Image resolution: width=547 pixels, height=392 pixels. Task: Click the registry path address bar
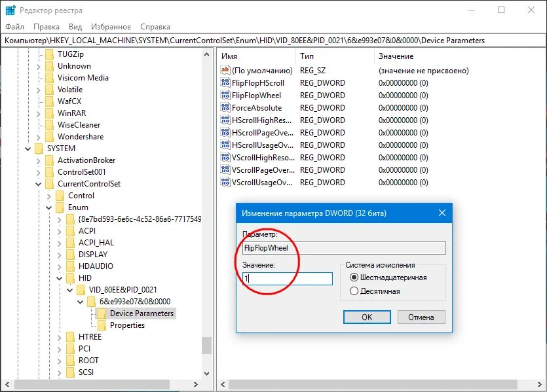(x=273, y=41)
